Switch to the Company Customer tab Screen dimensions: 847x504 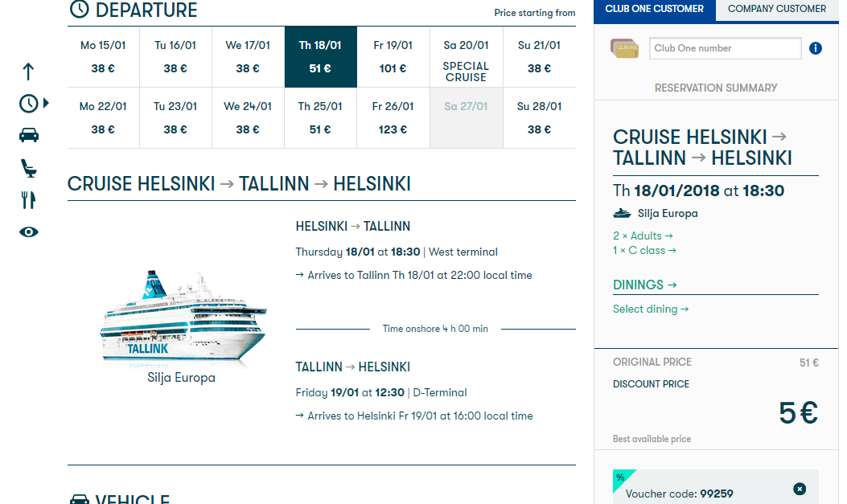[x=776, y=9]
